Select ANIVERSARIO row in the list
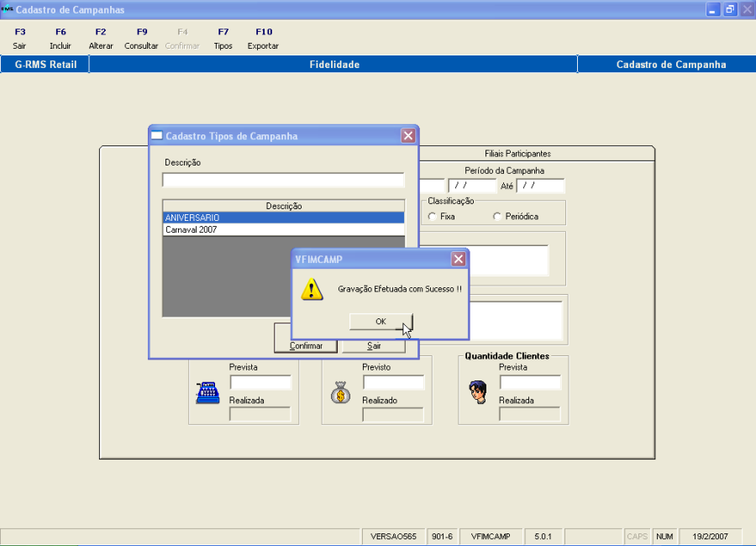The image size is (756, 546). pyautogui.click(x=284, y=218)
